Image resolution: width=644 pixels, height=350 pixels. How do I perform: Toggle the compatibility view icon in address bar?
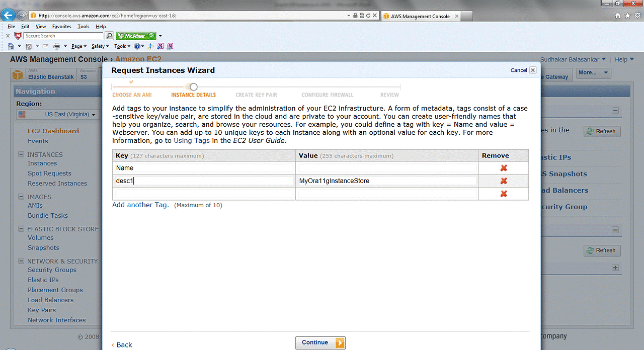click(x=362, y=16)
